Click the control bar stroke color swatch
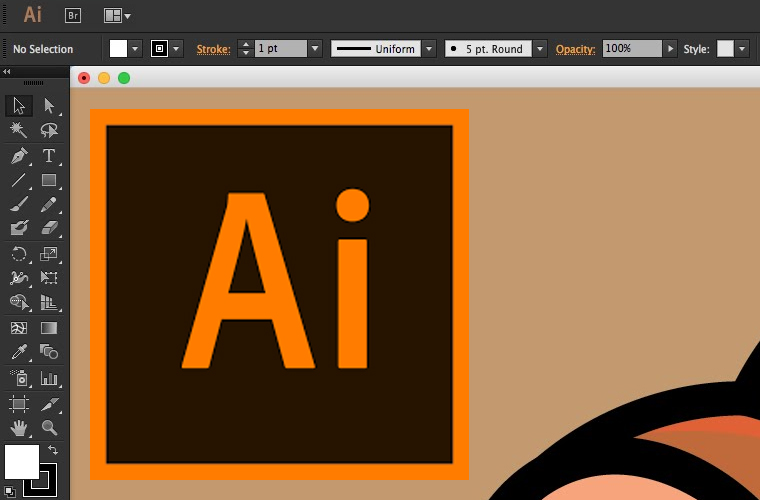 coord(159,48)
